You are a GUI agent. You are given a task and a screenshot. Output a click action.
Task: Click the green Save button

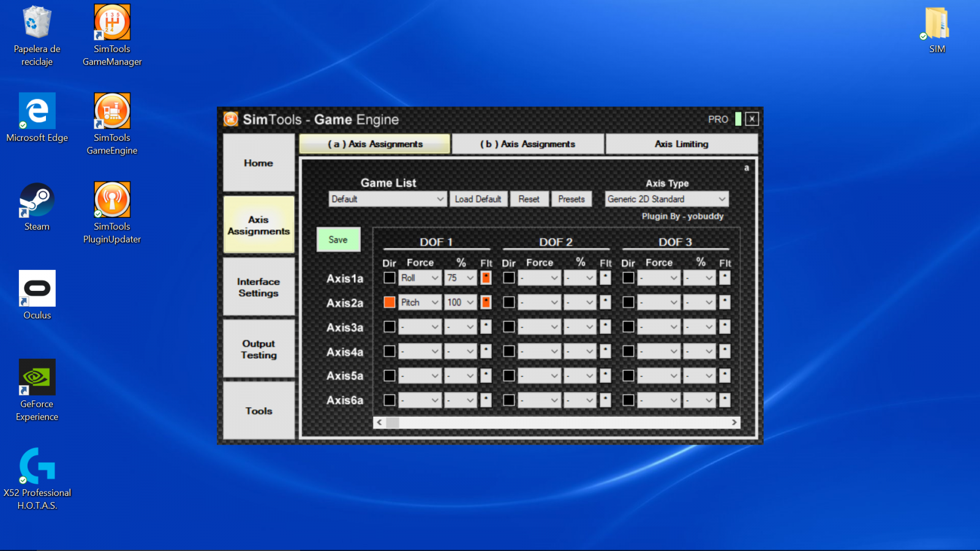tap(338, 239)
